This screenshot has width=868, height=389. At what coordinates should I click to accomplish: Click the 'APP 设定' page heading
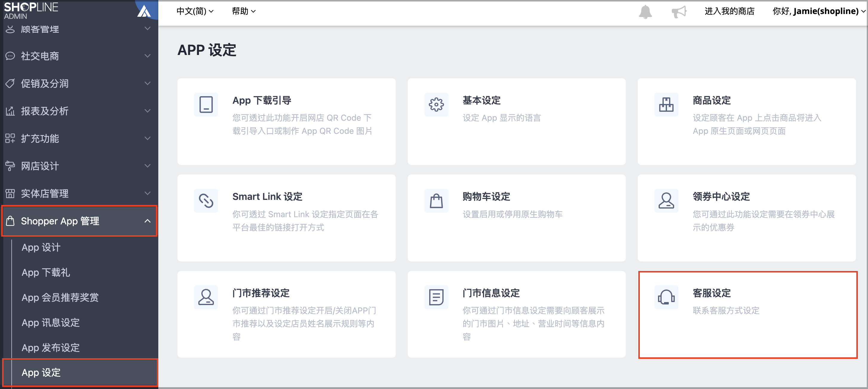tap(207, 50)
